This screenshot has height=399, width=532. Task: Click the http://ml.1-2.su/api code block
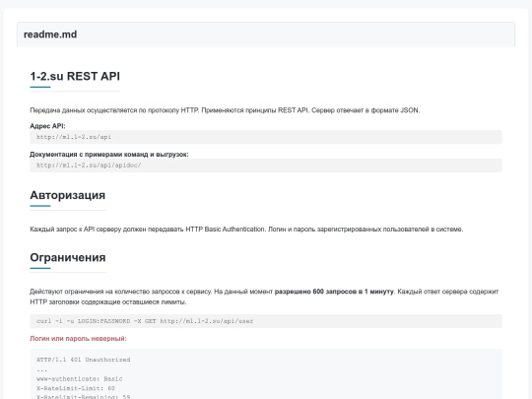pos(266,137)
